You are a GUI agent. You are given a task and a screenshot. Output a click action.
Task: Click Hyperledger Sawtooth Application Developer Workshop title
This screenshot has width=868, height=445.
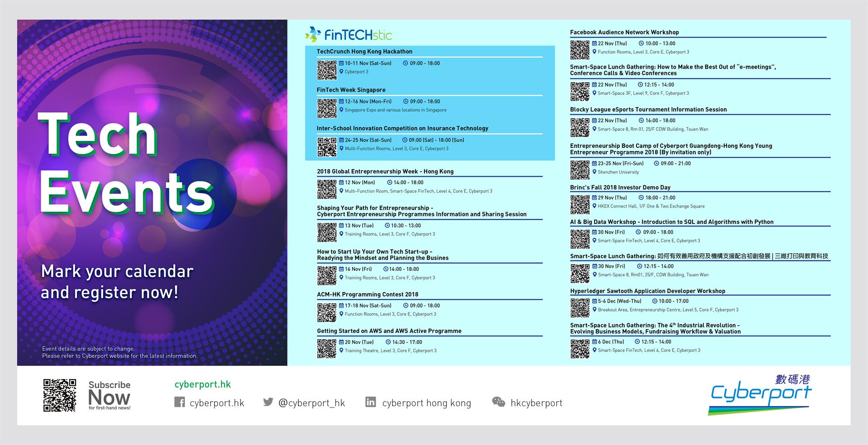(647, 291)
